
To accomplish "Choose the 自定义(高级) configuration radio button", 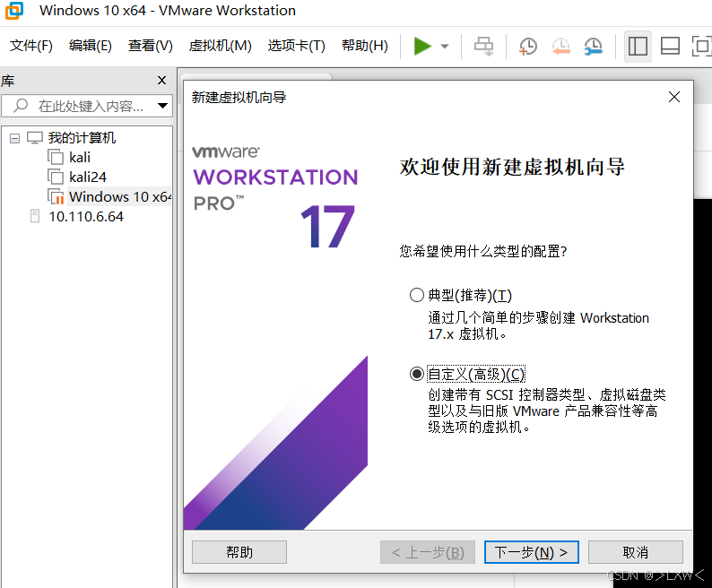I will pos(416,374).
